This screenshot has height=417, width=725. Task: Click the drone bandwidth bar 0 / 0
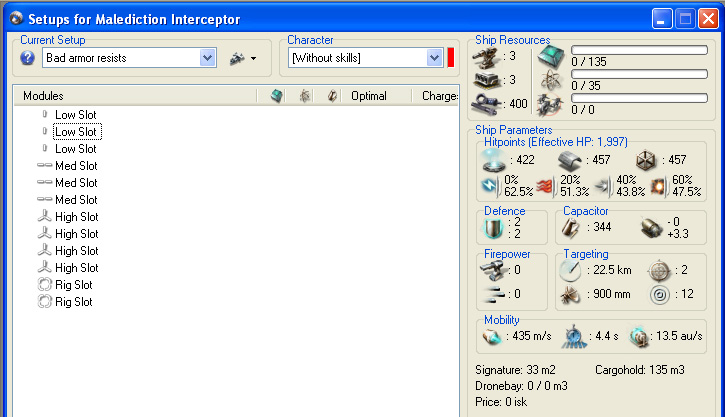pos(639,98)
